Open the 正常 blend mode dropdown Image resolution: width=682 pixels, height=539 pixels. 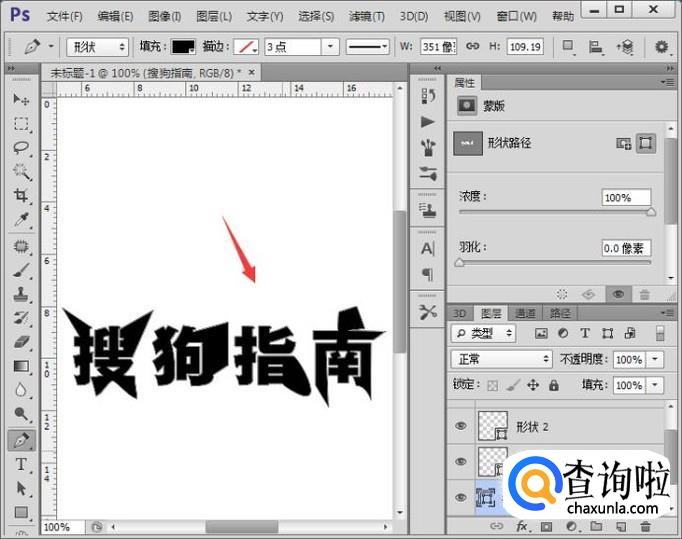[501, 359]
